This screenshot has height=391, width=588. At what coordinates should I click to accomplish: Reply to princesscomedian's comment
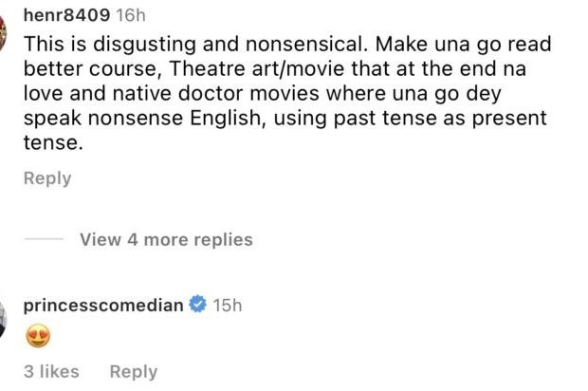(134, 372)
